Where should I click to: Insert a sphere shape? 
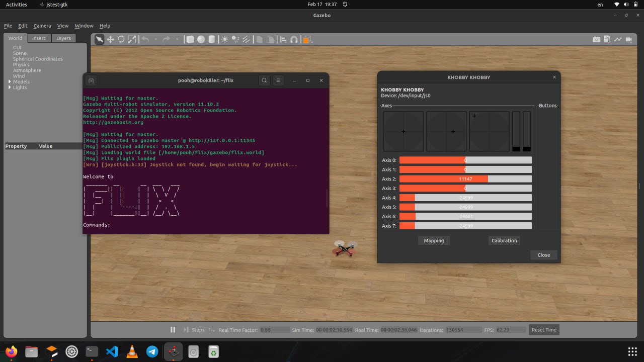(x=201, y=39)
